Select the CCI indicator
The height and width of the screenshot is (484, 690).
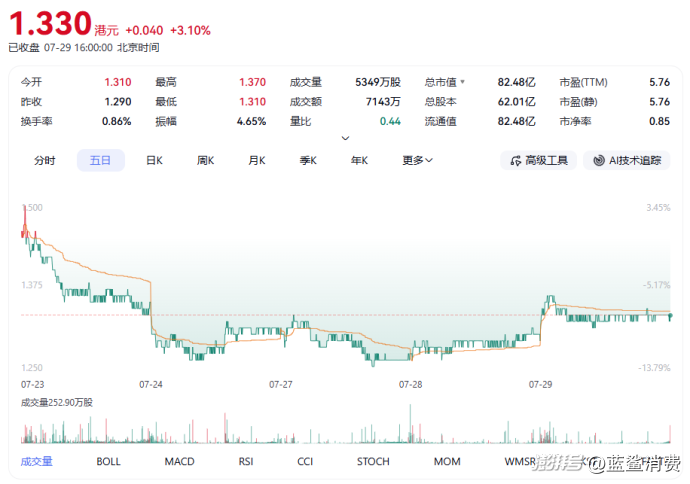305,462
